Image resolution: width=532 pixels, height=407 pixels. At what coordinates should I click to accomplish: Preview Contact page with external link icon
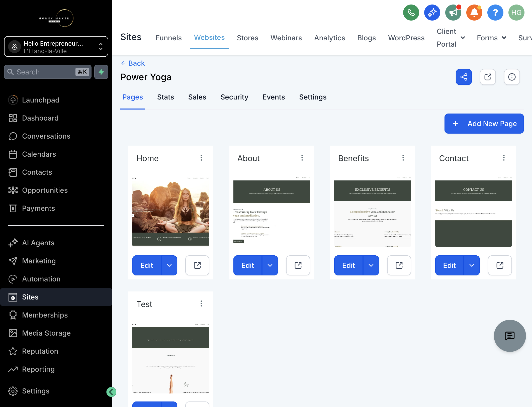500,265
